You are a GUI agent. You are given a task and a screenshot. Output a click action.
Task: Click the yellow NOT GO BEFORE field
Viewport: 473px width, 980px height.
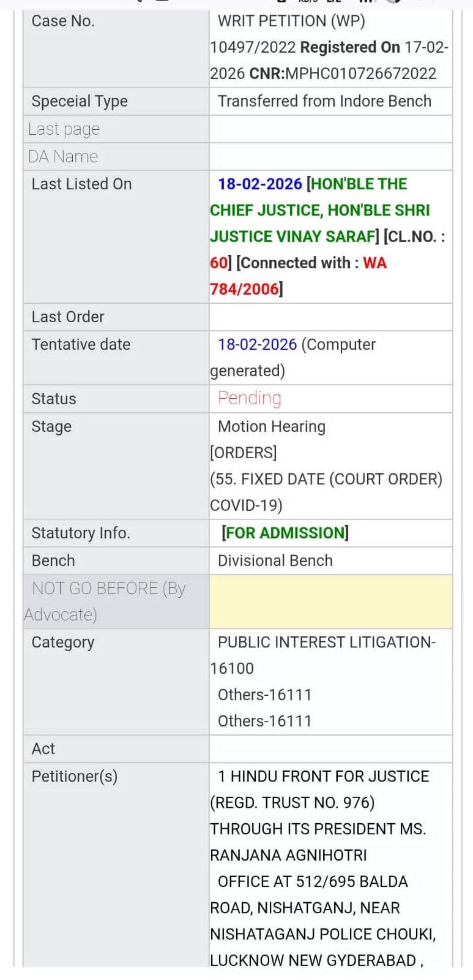[x=330, y=601]
